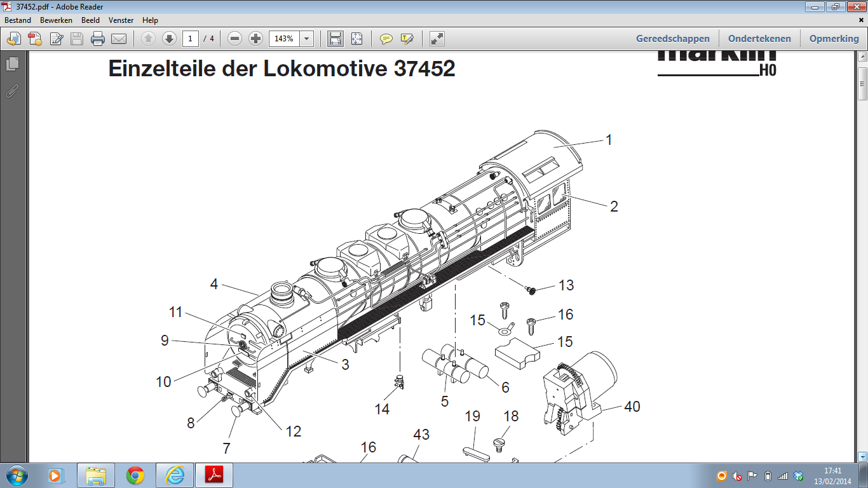The height and width of the screenshot is (488, 868).
Task: Open the Ondertekenen pane
Action: pyautogui.click(x=759, y=39)
